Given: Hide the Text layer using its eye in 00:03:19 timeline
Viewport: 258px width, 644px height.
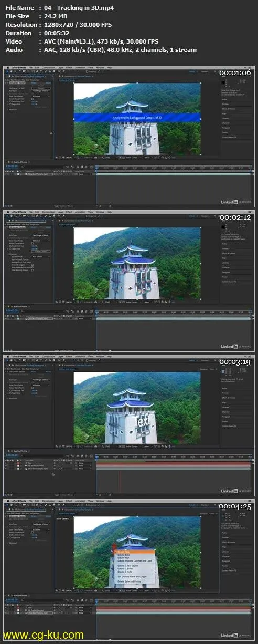Looking at the screenshot, I should [x=6, y=463].
